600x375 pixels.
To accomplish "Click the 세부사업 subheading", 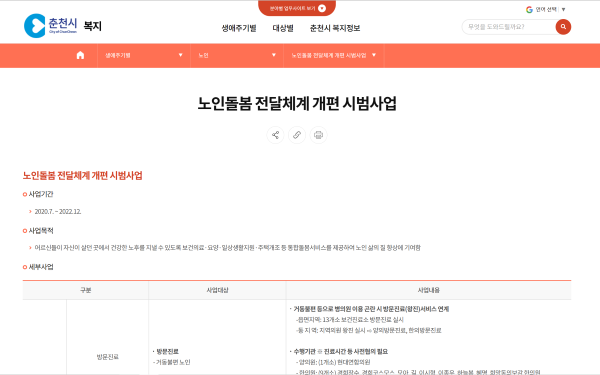I will [x=41, y=267].
